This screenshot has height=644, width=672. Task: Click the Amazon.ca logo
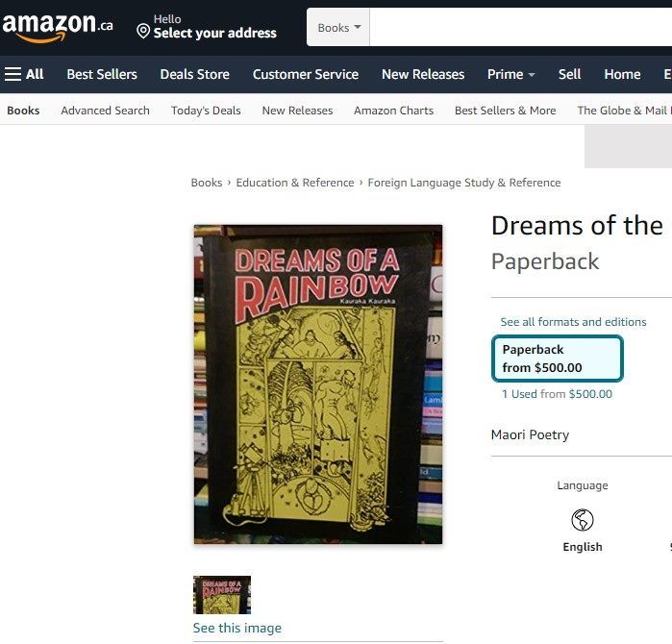click(58, 28)
